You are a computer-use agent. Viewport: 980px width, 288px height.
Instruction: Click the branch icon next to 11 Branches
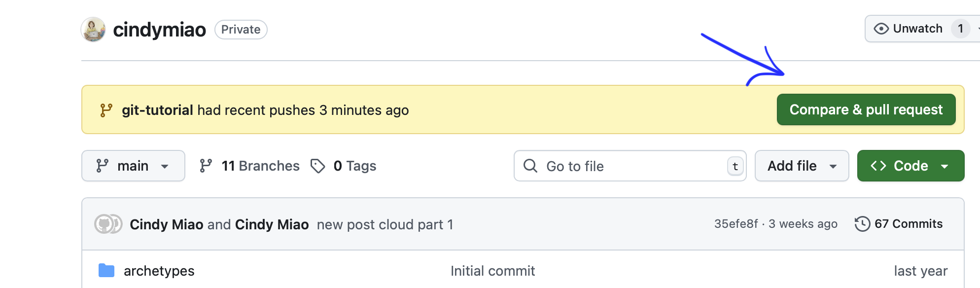tap(207, 166)
